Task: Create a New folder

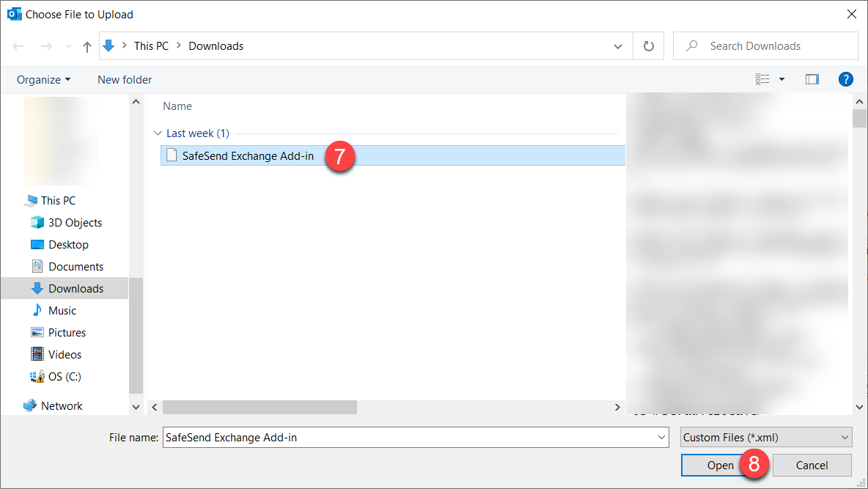Action: pyautogui.click(x=125, y=80)
